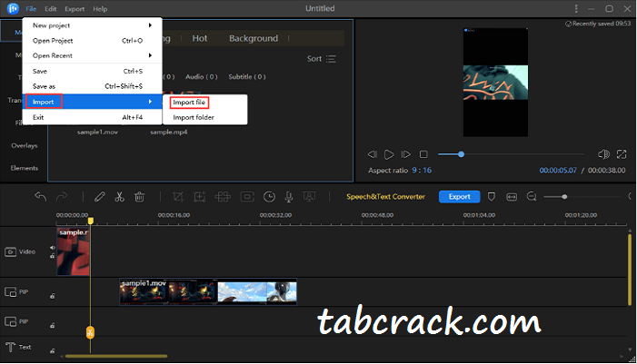Lock the Text track
Viewport: 637px width, 364px height.
pos(53,351)
